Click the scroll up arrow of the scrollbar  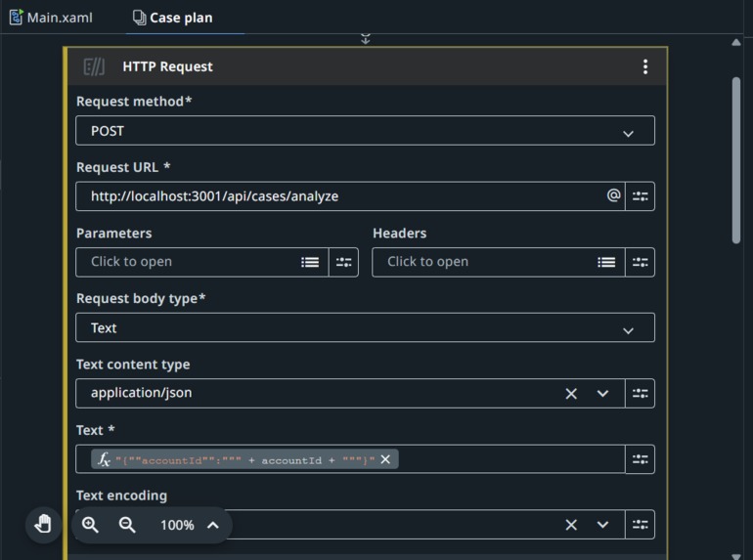[736, 42]
